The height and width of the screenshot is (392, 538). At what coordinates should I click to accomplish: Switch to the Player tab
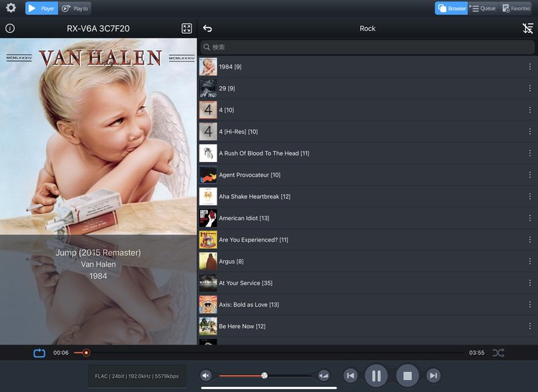click(42, 8)
